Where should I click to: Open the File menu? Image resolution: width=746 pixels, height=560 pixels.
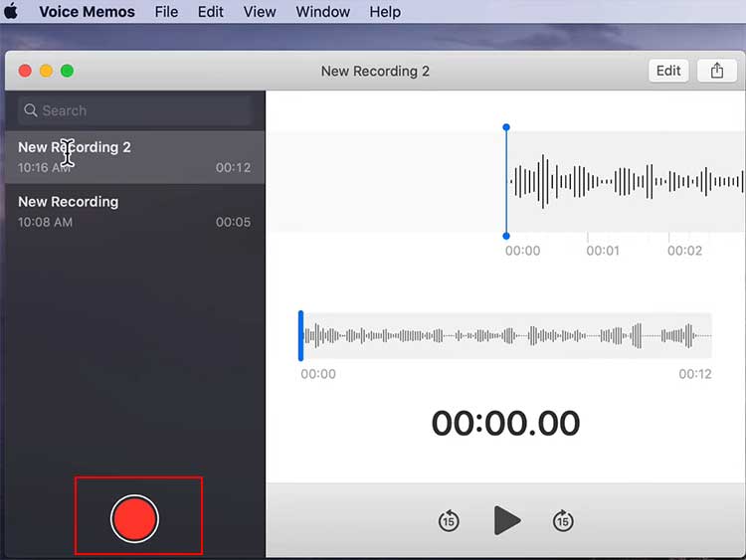(166, 11)
